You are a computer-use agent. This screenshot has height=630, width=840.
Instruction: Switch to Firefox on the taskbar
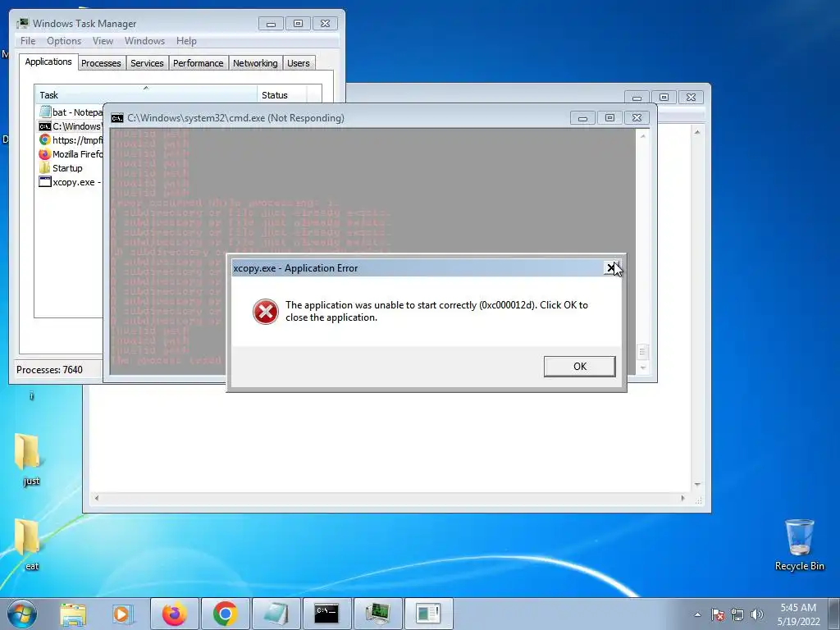174,614
